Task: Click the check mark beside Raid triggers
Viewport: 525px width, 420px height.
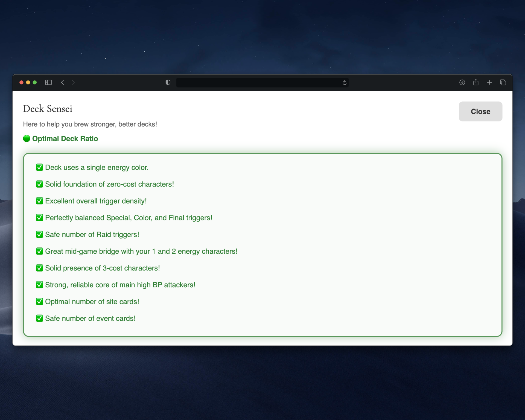Action: click(x=39, y=234)
